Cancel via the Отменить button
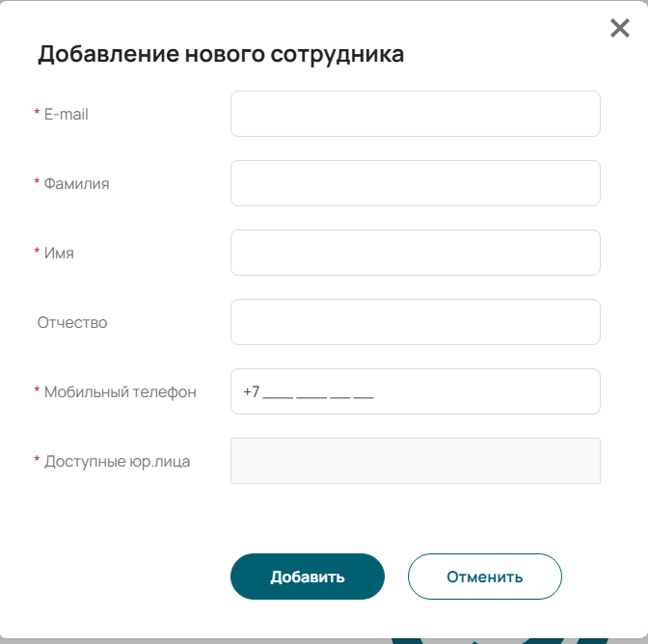The width and height of the screenshot is (648, 644). coord(485,577)
